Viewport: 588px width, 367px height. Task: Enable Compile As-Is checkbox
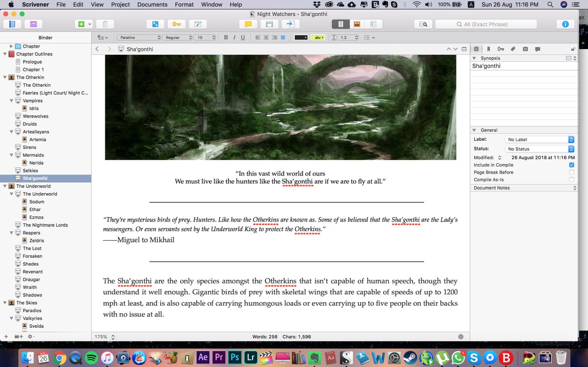click(x=571, y=180)
